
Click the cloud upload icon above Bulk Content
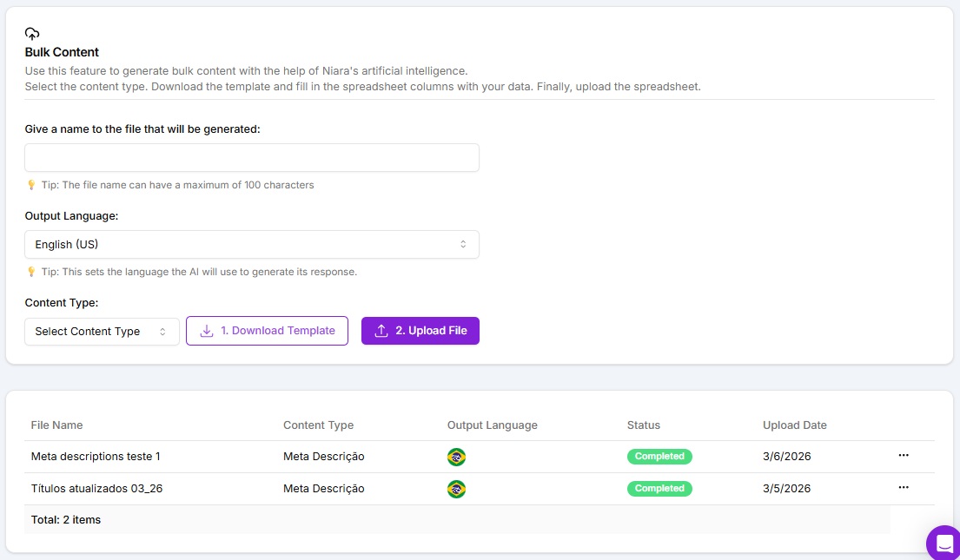pos(32,34)
